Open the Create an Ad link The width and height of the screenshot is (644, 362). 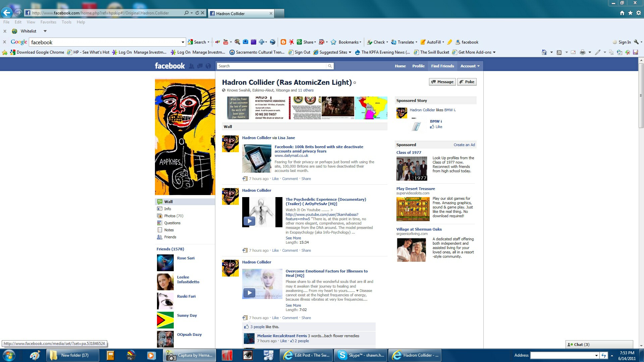pos(464,145)
